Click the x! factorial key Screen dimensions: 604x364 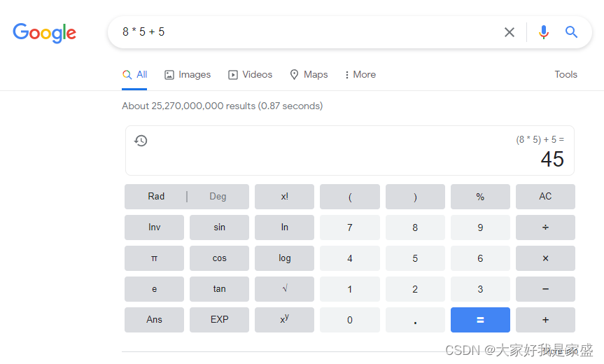284,197
